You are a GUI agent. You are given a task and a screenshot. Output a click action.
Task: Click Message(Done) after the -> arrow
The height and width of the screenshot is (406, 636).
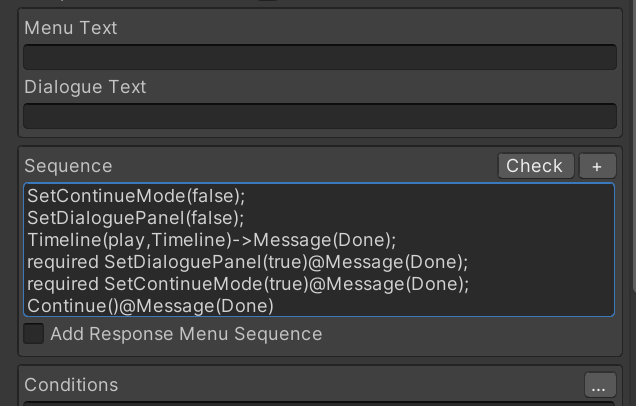(324, 240)
